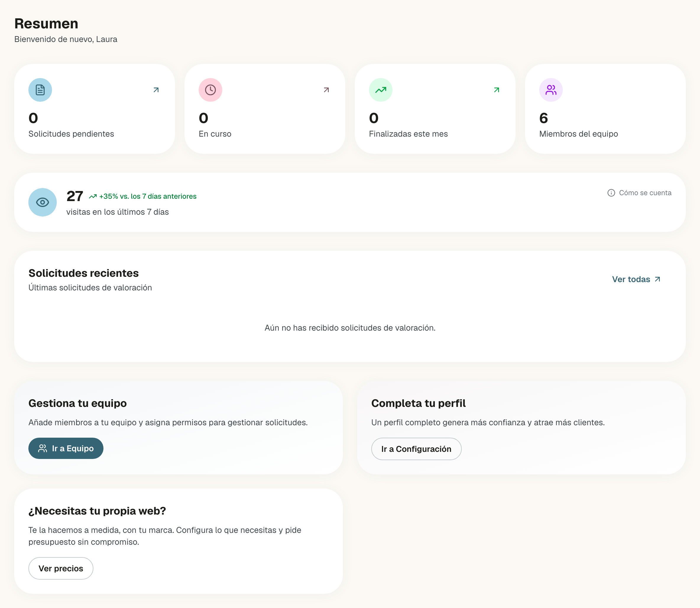Click the ¿Necesitas tu propia web? heading
The image size is (700, 608).
click(97, 511)
